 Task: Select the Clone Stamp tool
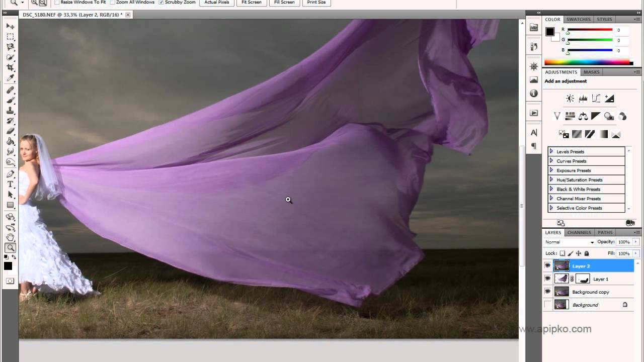click(x=10, y=111)
